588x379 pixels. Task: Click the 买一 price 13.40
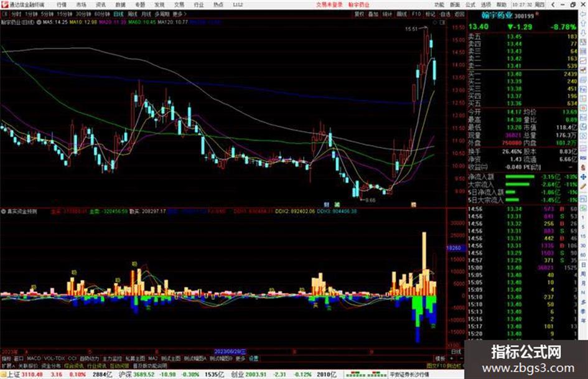click(x=514, y=74)
